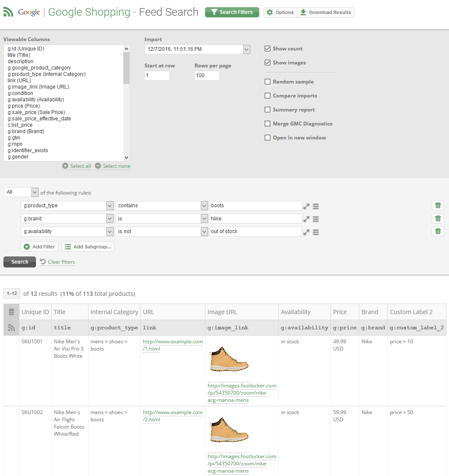Open reorder menu for Nike rule
449x476 pixels.
point(316,219)
